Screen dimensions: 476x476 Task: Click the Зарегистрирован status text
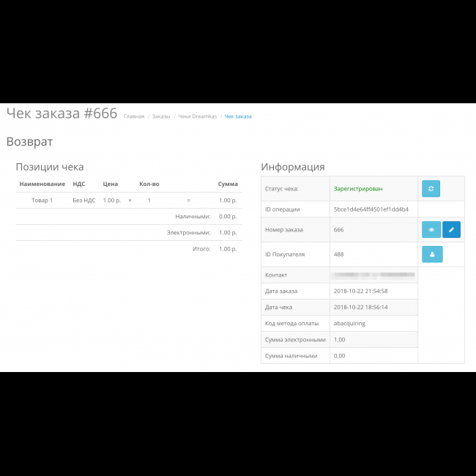tap(357, 189)
